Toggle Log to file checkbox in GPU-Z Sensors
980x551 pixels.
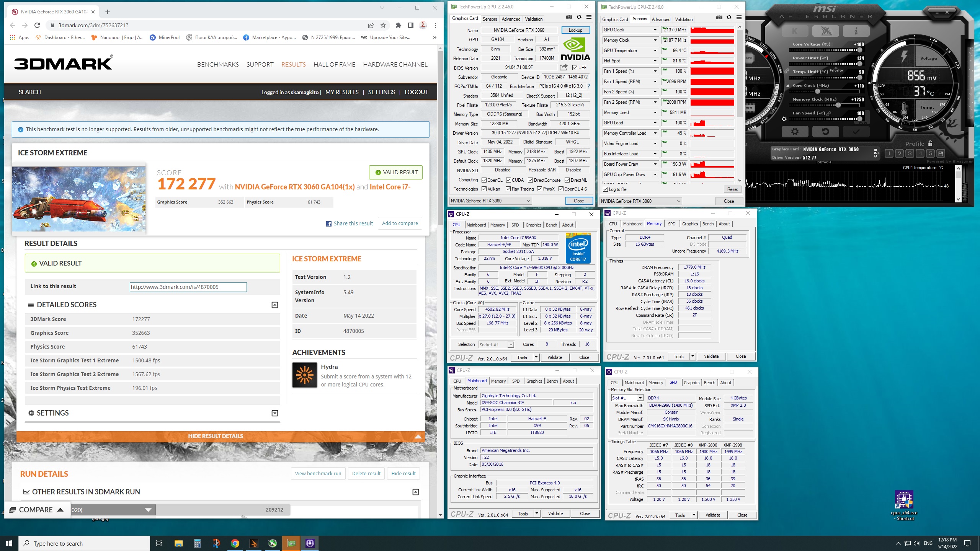point(606,189)
